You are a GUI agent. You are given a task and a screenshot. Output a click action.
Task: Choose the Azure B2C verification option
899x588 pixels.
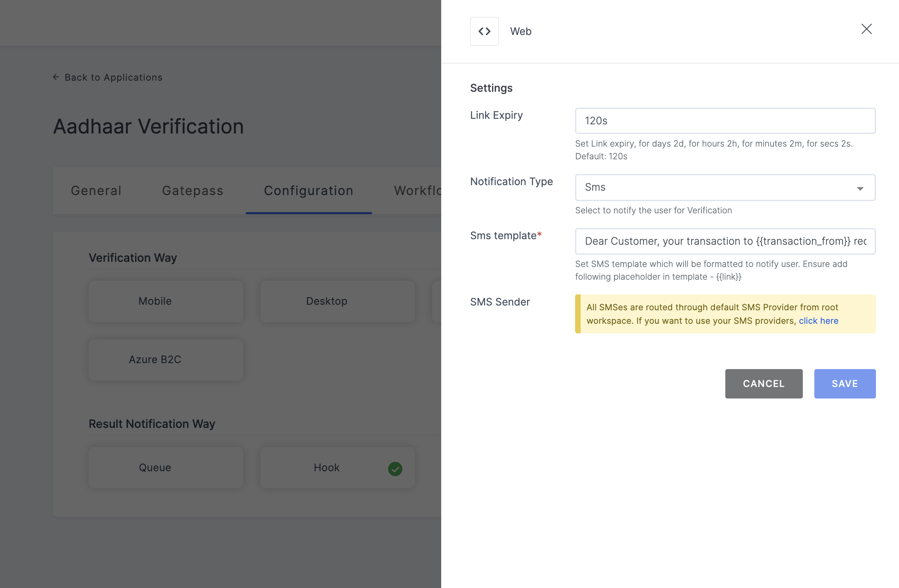166,360
